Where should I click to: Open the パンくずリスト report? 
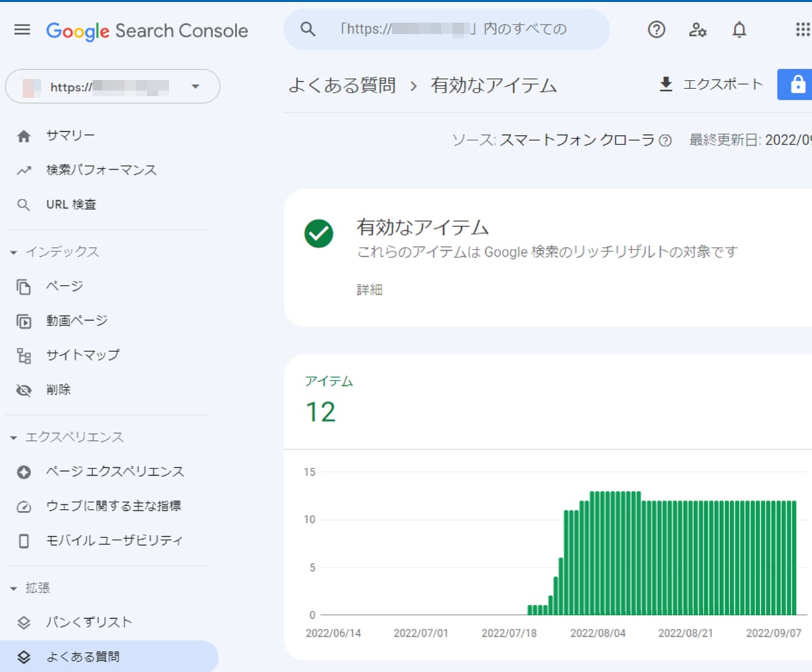click(x=89, y=623)
